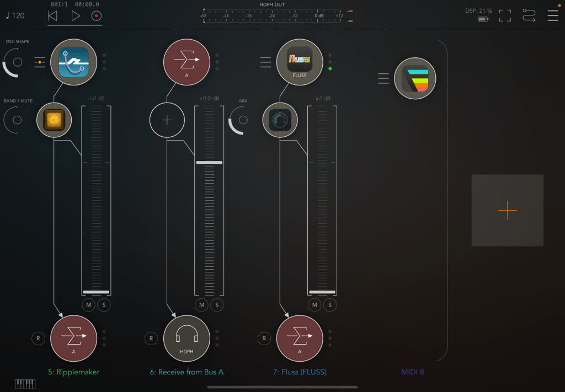Image resolution: width=565 pixels, height=392 pixels.
Task: Expand the MIDI 8 channel options menu
Action: [x=383, y=79]
